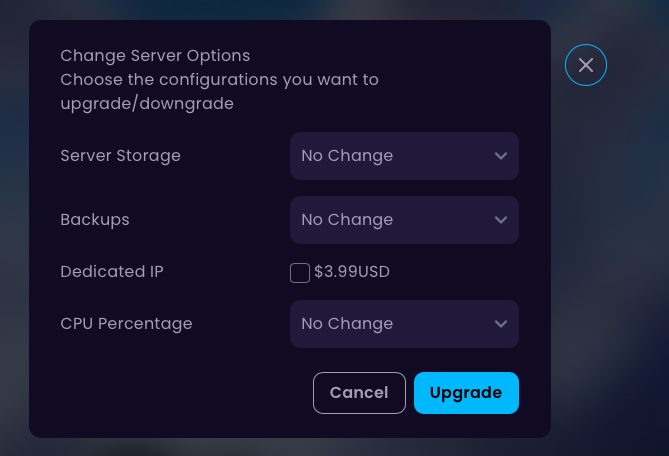Open the CPU Percentage dropdown
669x456 pixels.
click(404, 324)
